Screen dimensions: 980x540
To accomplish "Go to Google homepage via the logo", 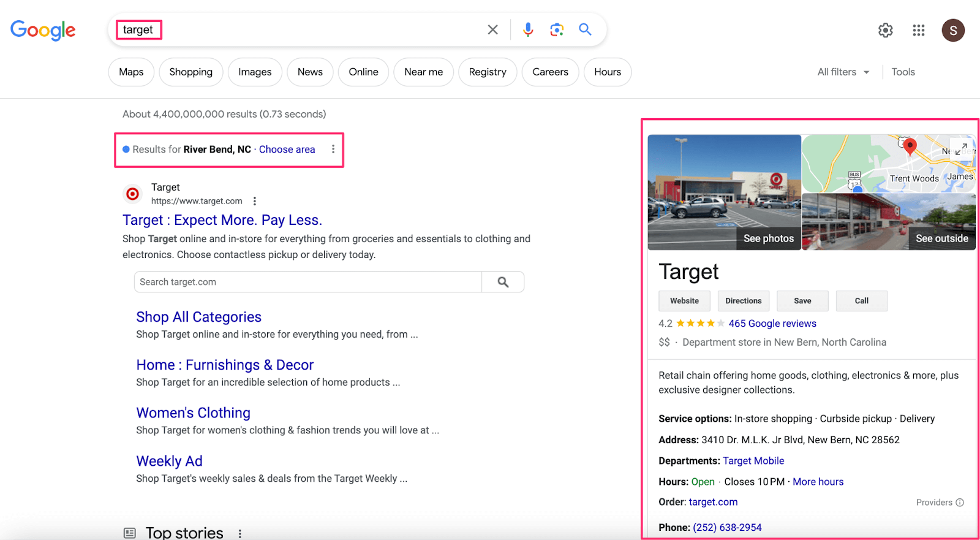I will coord(43,29).
